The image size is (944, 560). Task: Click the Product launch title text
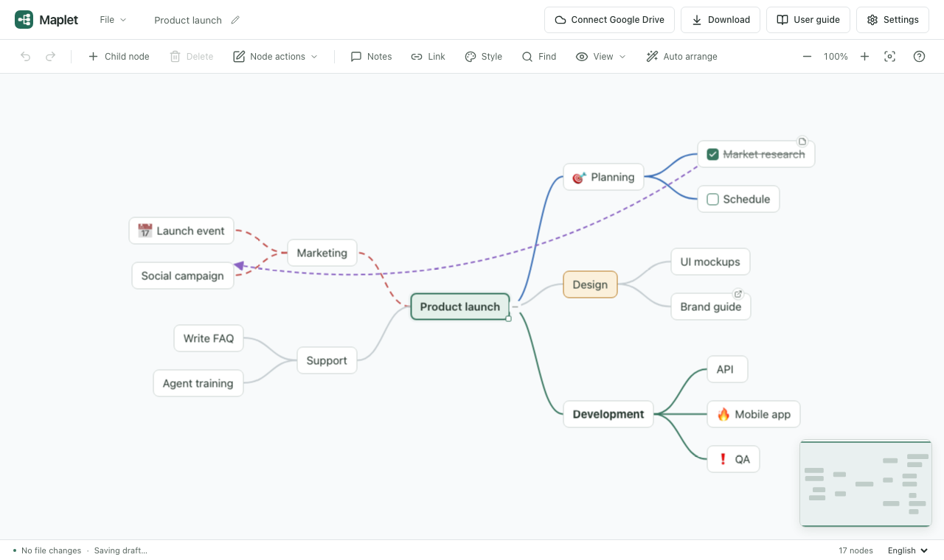(x=188, y=20)
